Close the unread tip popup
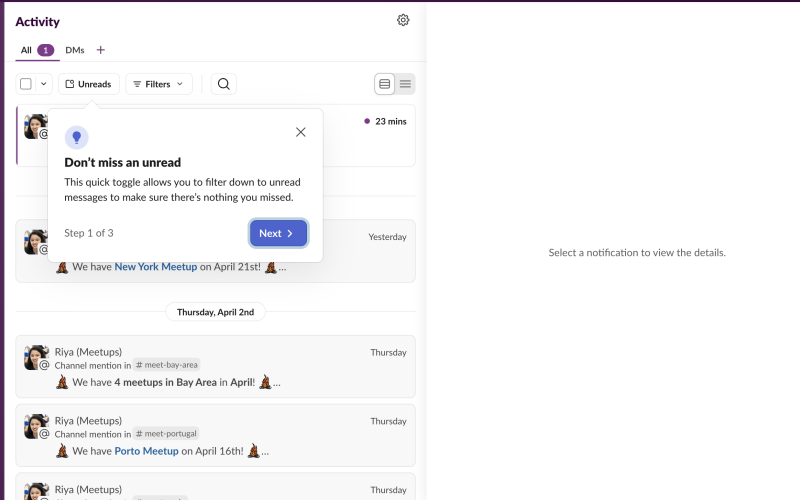 [301, 132]
